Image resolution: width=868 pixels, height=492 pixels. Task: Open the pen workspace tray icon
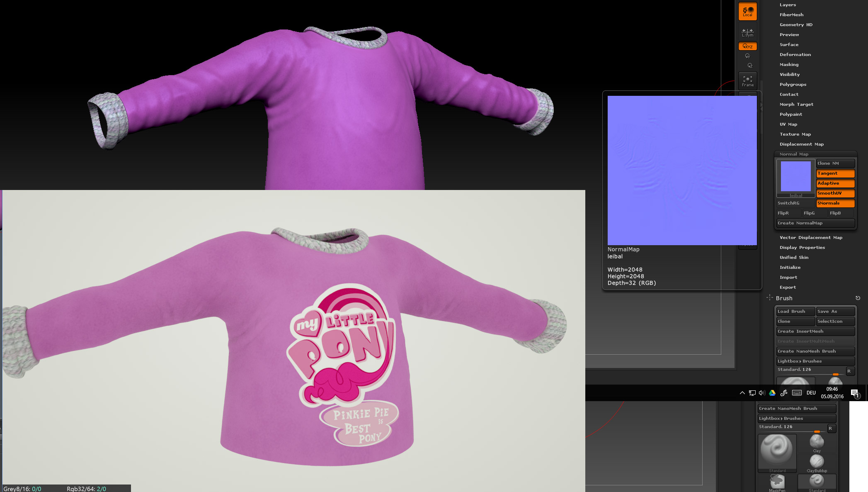pyautogui.click(x=783, y=393)
